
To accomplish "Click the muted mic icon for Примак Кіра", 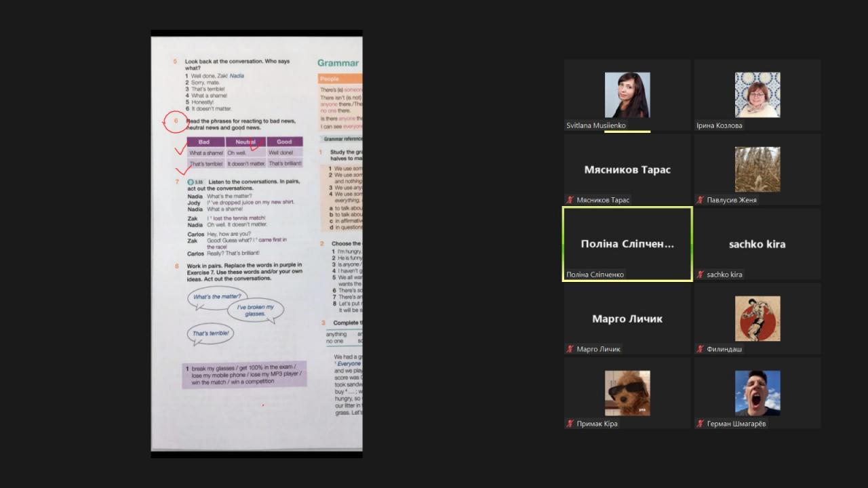I will (570, 424).
